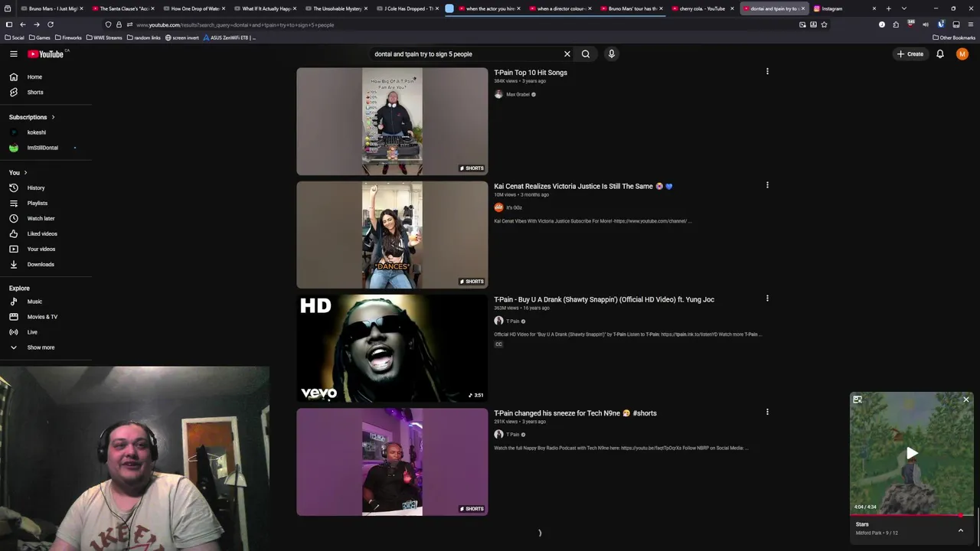
Task: Play the T-Pain Top 10 Hit Songs thumbnail
Action: [x=392, y=121]
